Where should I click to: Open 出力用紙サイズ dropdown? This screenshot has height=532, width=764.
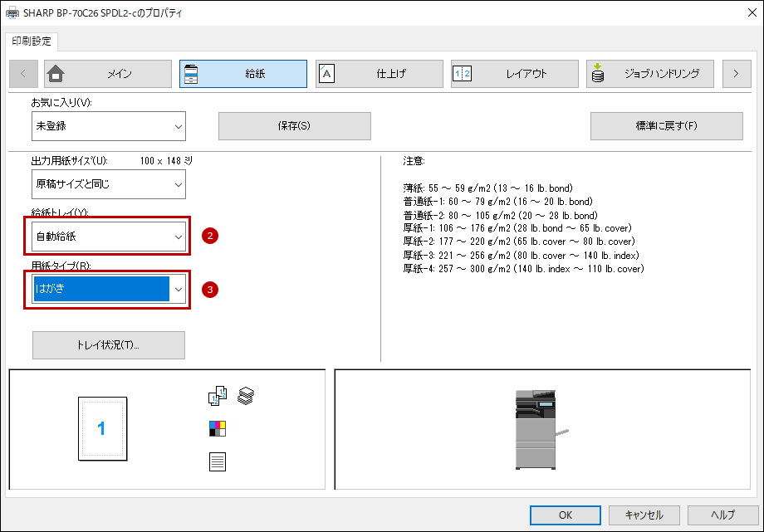click(109, 184)
